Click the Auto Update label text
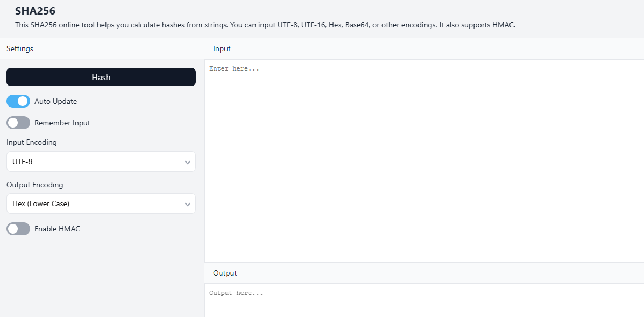Image resolution: width=644 pixels, height=317 pixels. tap(55, 101)
